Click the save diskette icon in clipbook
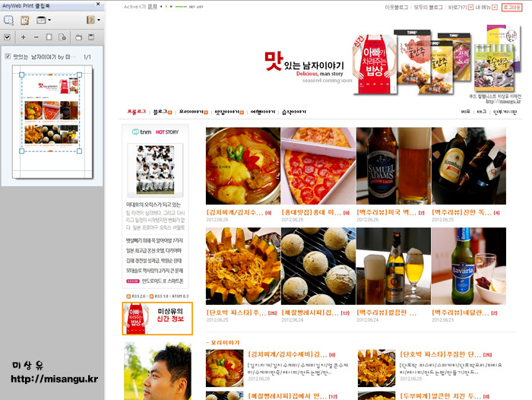 91,37
